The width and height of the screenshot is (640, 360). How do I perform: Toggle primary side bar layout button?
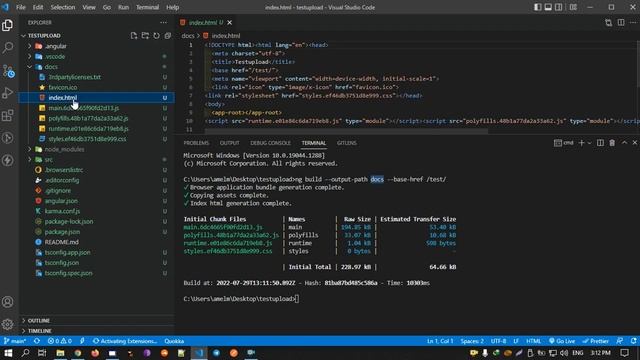538,7
